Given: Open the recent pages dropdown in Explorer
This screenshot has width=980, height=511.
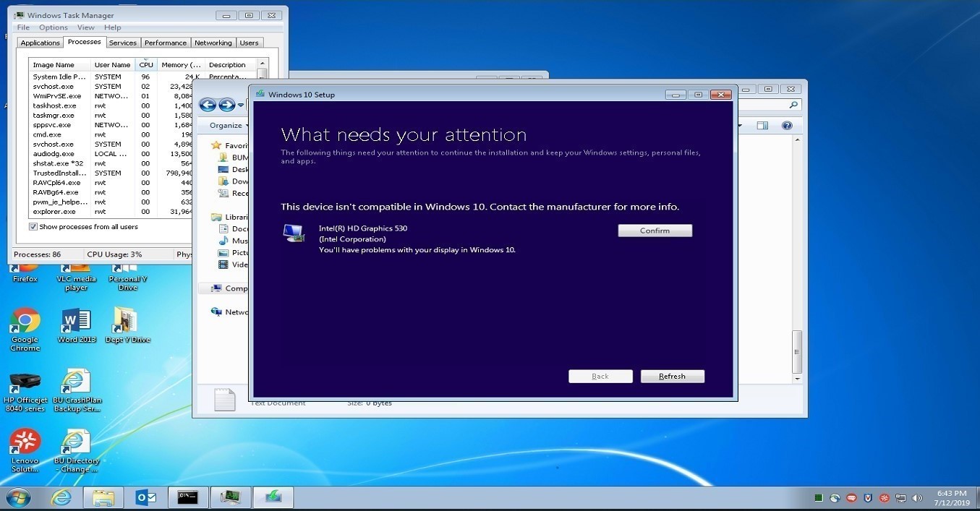Looking at the screenshot, I should 241,106.
